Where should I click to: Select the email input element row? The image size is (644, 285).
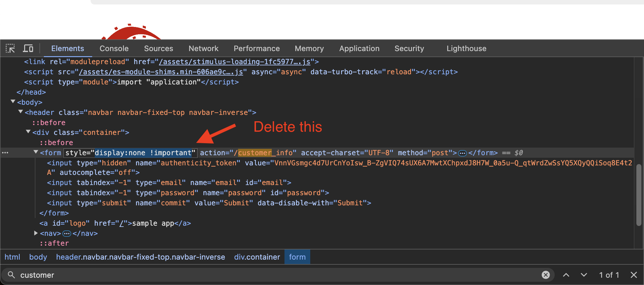(x=169, y=182)
